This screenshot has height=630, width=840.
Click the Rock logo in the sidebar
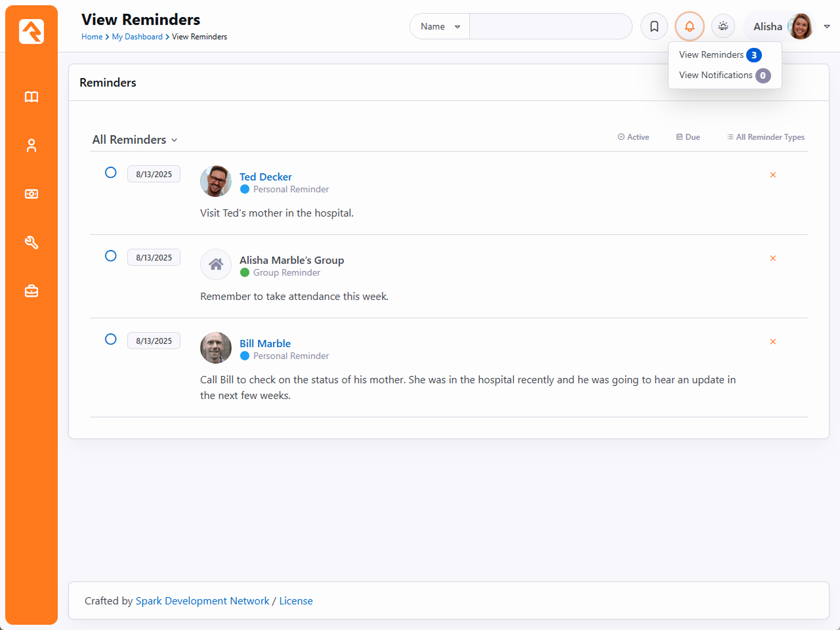pos(31,31)
